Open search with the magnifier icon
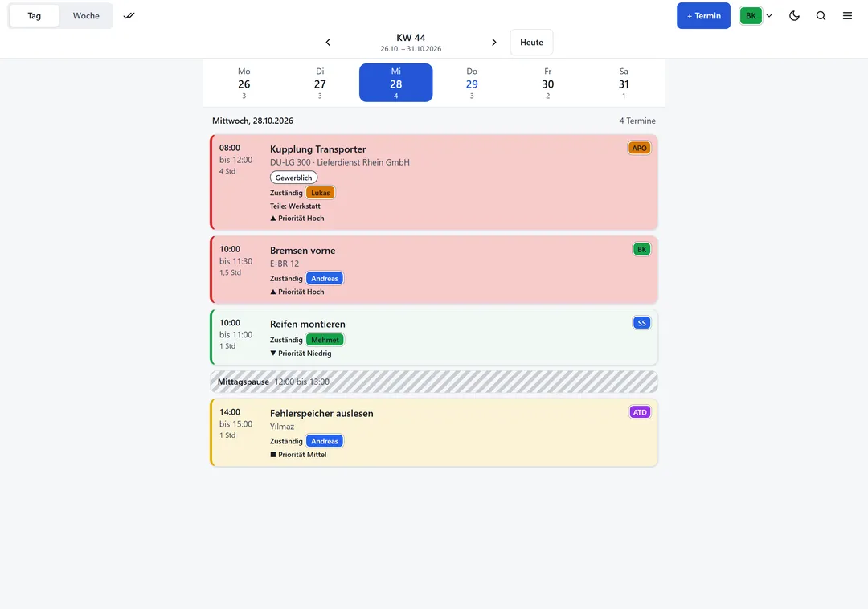Viewport: 868px width, 609px height. point(821,15)
